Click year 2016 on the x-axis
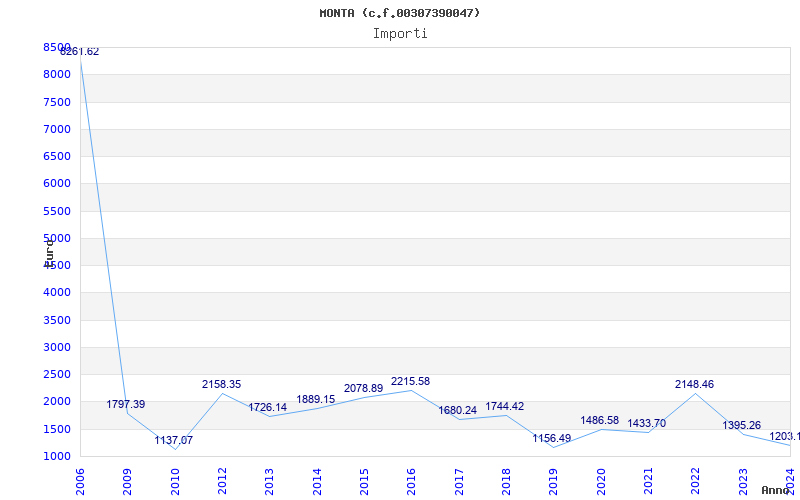This screenshot has width=800, height=500. [x=411, y=480]
